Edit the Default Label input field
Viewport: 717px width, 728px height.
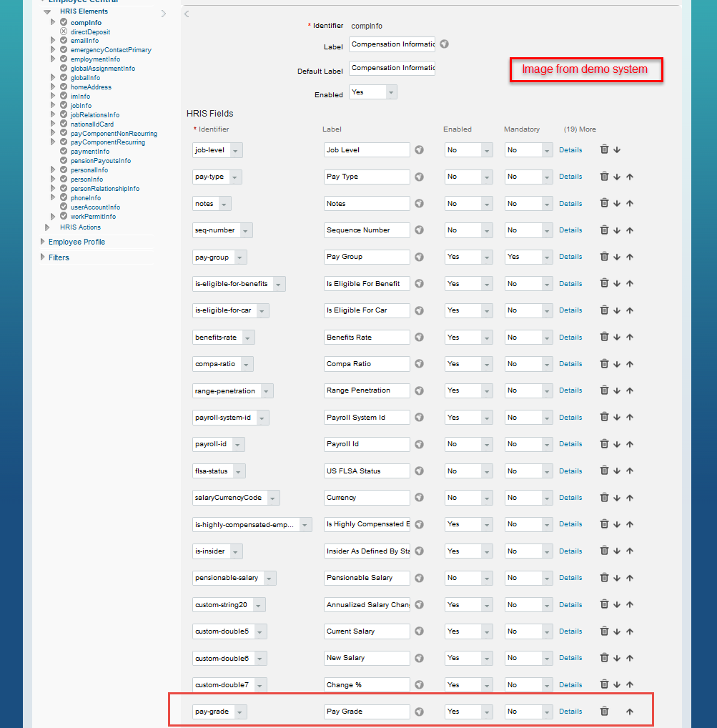tap(392, 68)
